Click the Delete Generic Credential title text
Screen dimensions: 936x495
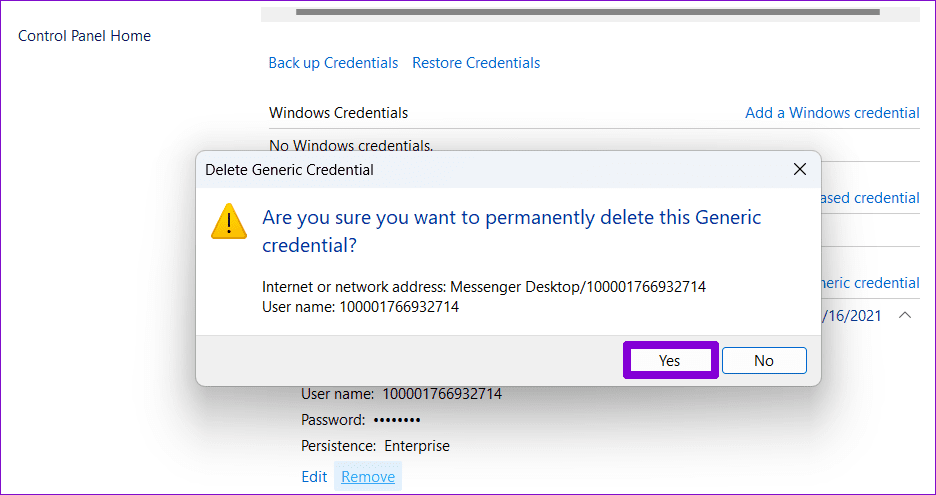coord(290,170)
